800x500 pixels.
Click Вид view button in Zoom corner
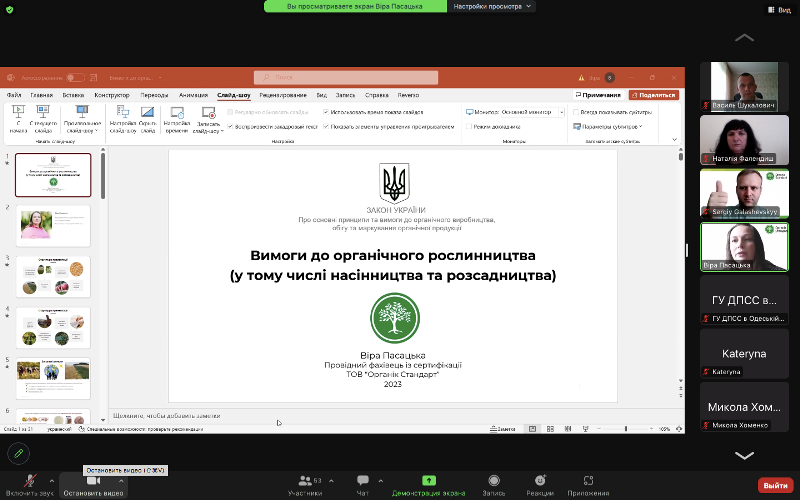tap(780, 10)
